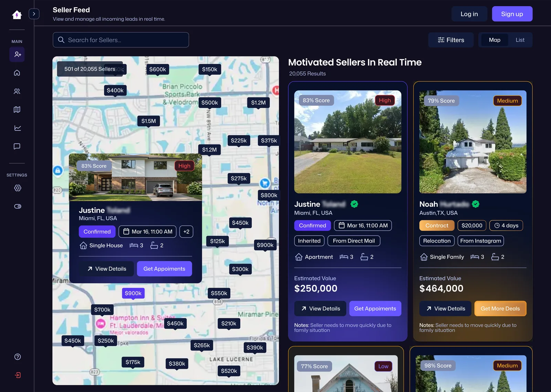This screenshot has height=392, width=551.
Task: Select the $550k map price marker
Action: pos(219,293)
